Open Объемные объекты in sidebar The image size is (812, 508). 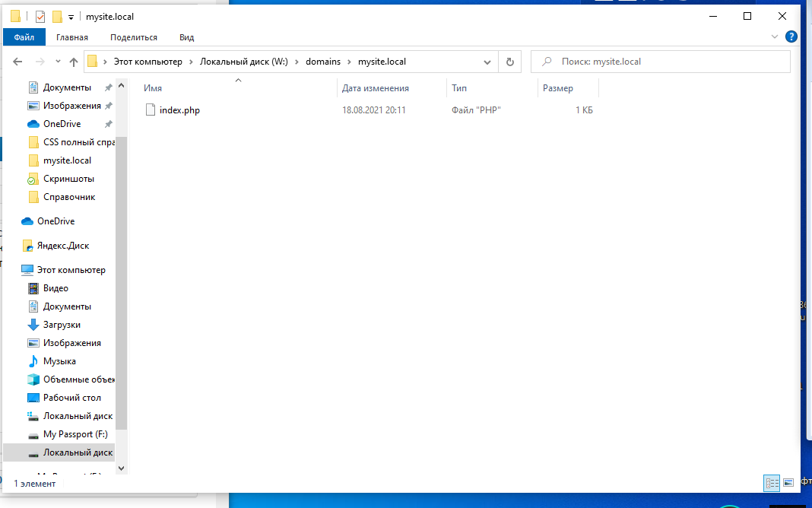coord(79,379)
